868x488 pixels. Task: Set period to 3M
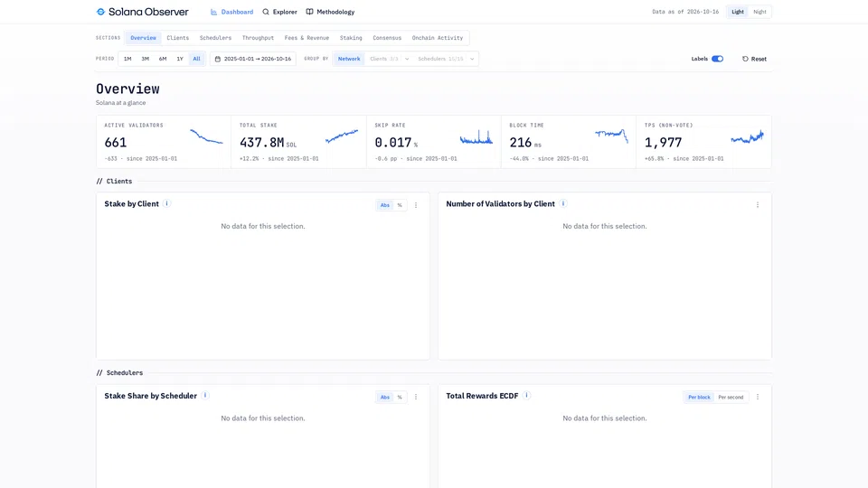tap(145, 59)
